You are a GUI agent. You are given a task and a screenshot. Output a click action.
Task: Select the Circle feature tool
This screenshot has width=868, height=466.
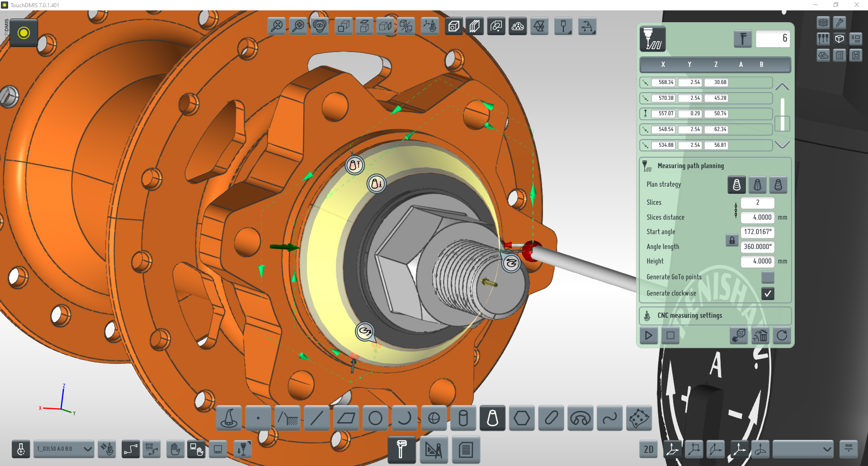click(x=375, y=418)
